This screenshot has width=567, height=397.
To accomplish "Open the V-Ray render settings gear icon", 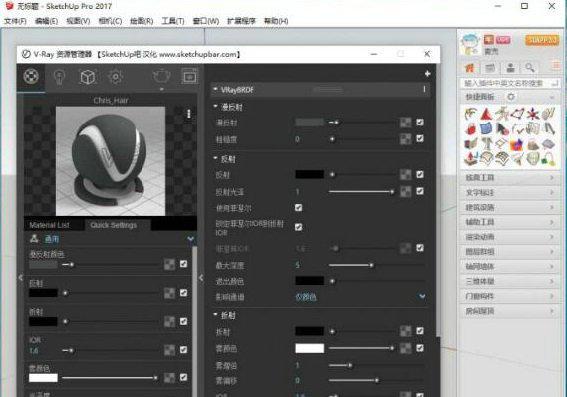I will tap(116, 77).
